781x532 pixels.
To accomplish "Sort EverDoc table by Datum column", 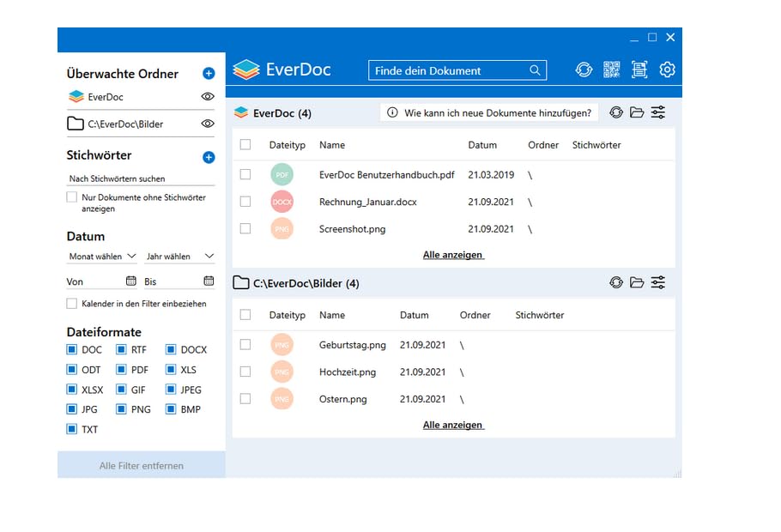I will tap(482, 145).
